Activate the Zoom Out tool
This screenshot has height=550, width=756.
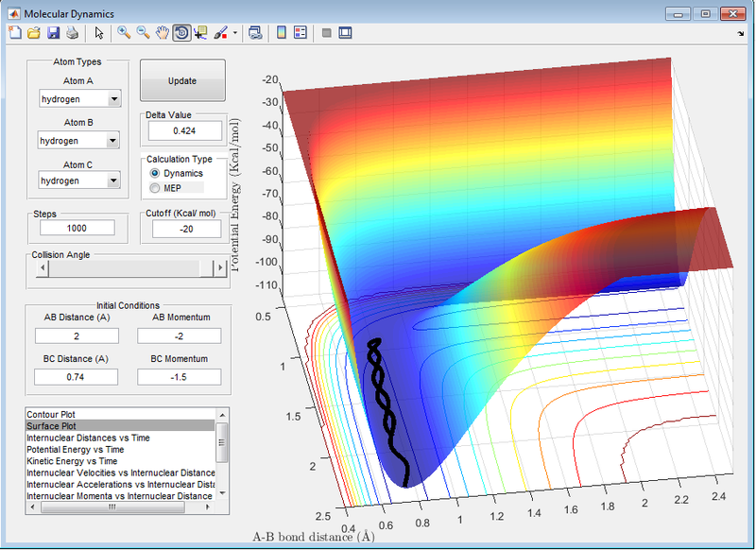(x=144, y=33)
